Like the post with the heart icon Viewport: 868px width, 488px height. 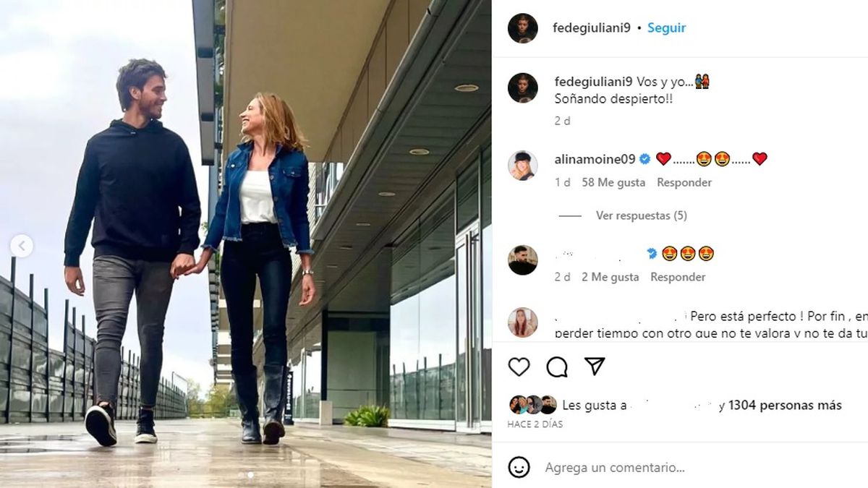(519, 367)
